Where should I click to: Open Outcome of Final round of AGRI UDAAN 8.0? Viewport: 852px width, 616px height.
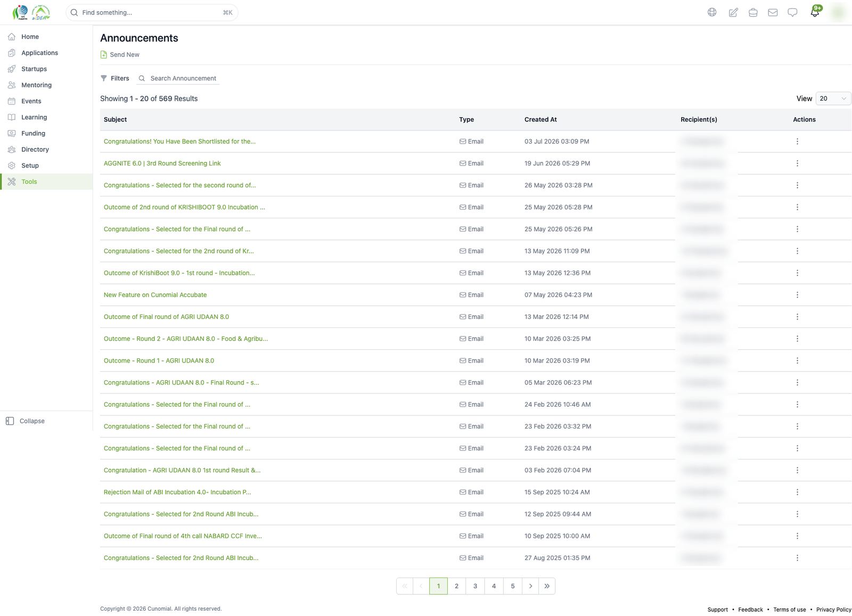point(166,317)
